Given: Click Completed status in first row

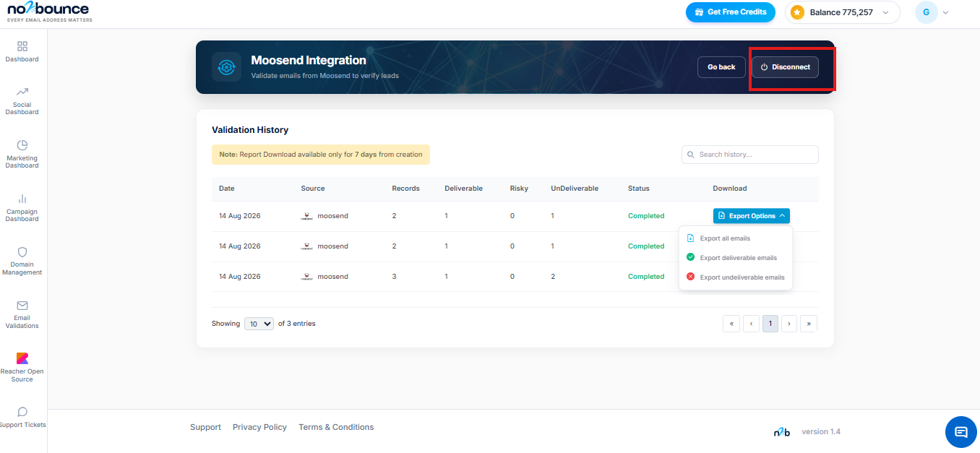Looking at the screenshot, I should [x=646, y=216].
